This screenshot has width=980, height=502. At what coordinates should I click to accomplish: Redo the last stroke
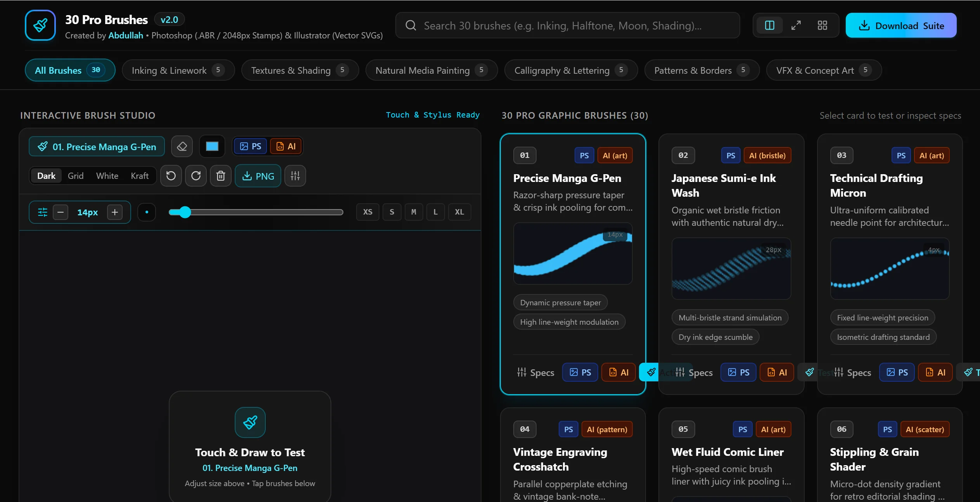coord(196,176)
